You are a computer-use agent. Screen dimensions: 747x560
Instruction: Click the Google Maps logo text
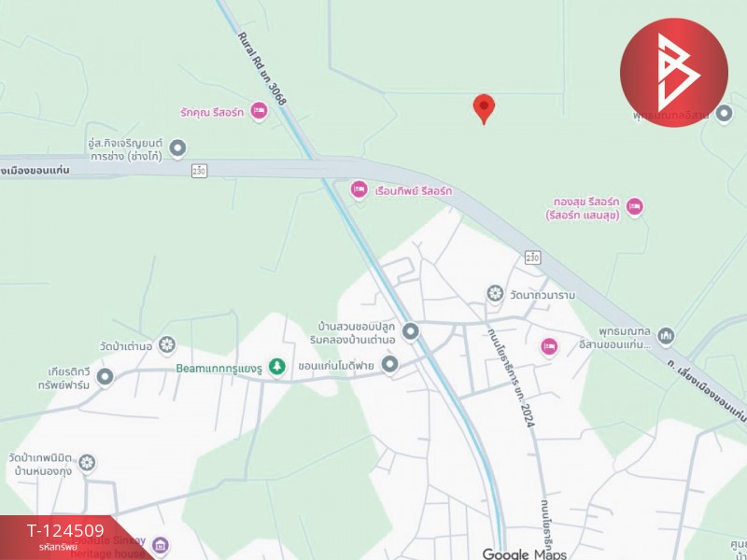pos(525,553)
